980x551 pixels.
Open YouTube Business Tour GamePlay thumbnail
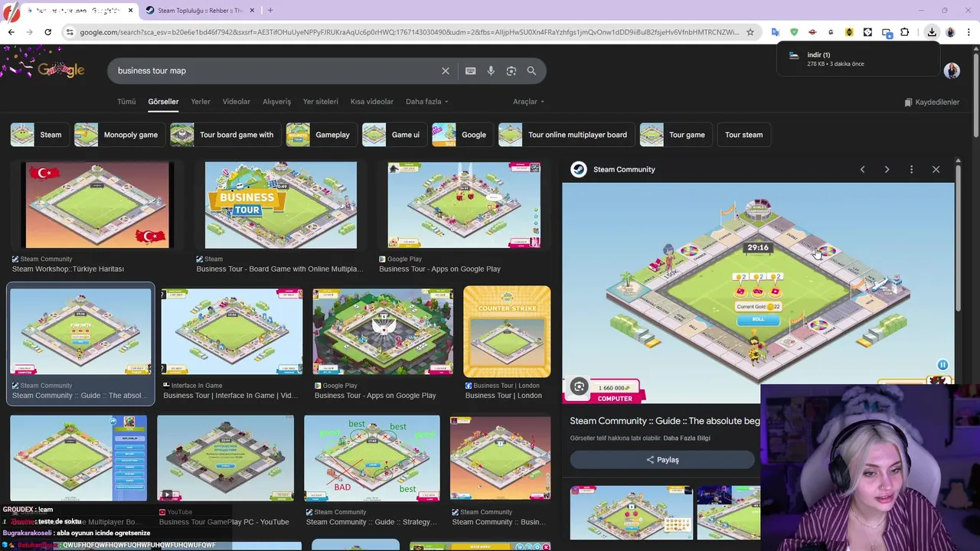point(225,458)
